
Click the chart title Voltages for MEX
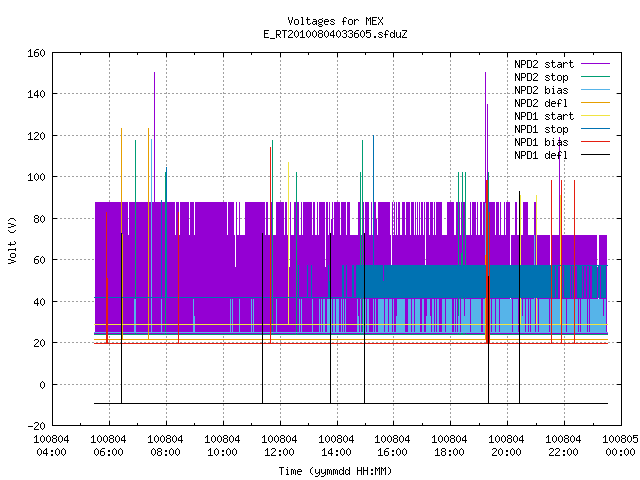coord(336,21)
